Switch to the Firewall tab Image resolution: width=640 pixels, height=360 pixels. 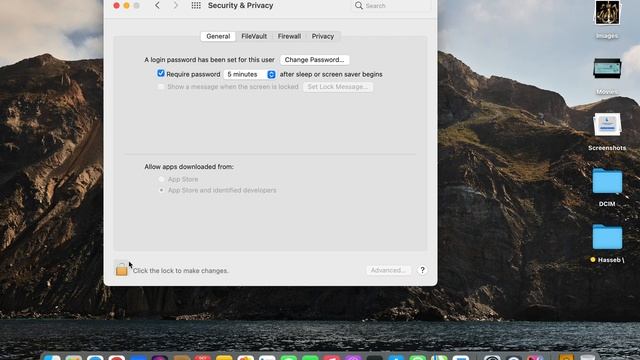289,36
